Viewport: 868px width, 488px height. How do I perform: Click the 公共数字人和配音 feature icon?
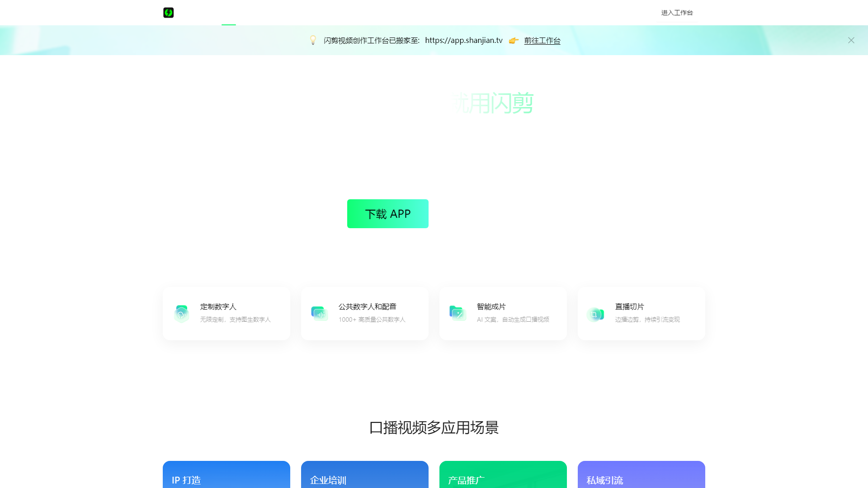320,312
